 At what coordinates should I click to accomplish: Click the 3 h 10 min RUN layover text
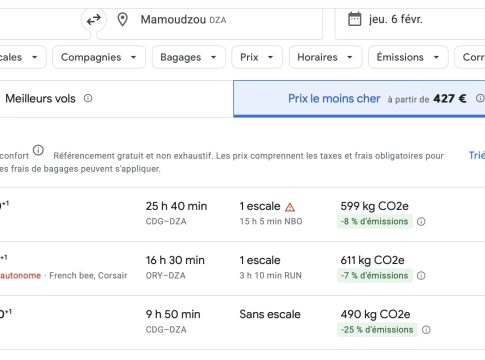(271, 276)
